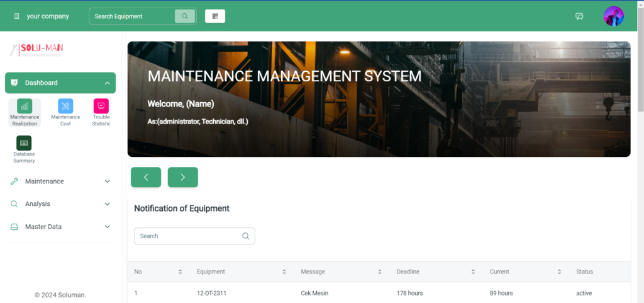Viewport: 644px width, 303px height.
Task: Click the Analysis magnifier icon
Action: tap(14, 204)
